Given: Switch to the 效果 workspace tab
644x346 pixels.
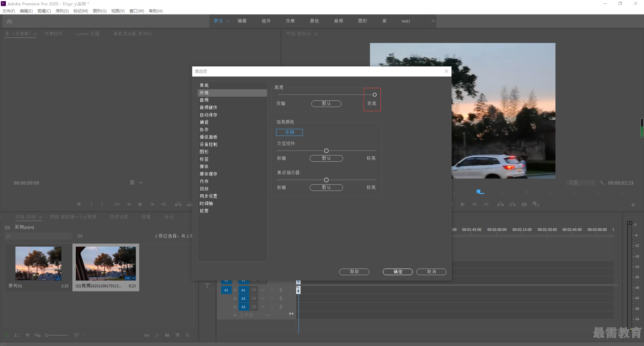Looking at the screenshot, I should 290,21.
